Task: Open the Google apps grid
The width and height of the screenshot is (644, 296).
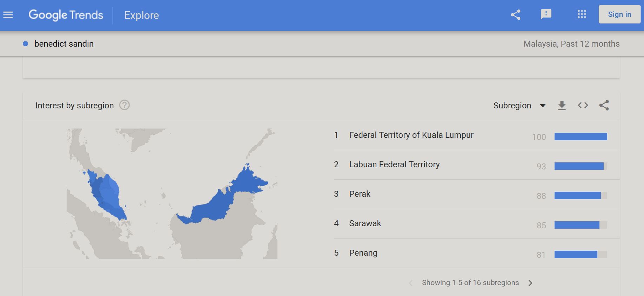Action: point(582,14)
